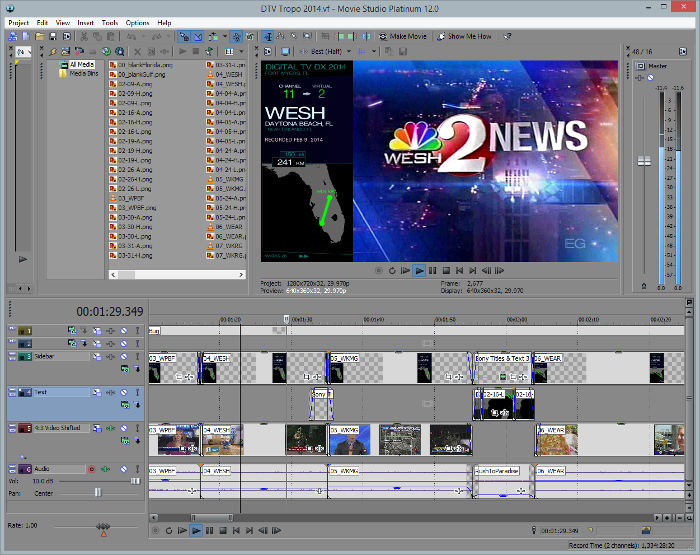Screen dimensions: 700x555
Task: Click the Open project folder icon
Action: click(38, 36)
